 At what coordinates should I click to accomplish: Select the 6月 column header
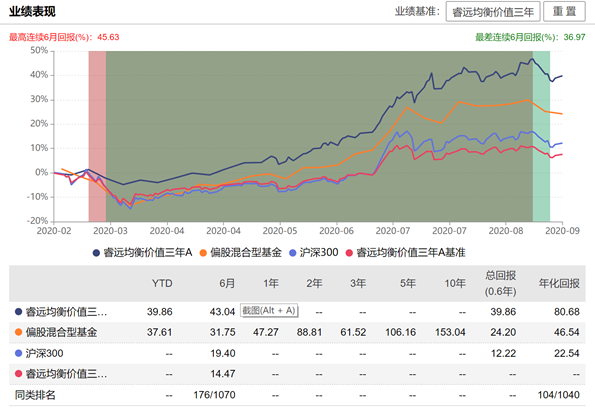[x=227, y=284]
